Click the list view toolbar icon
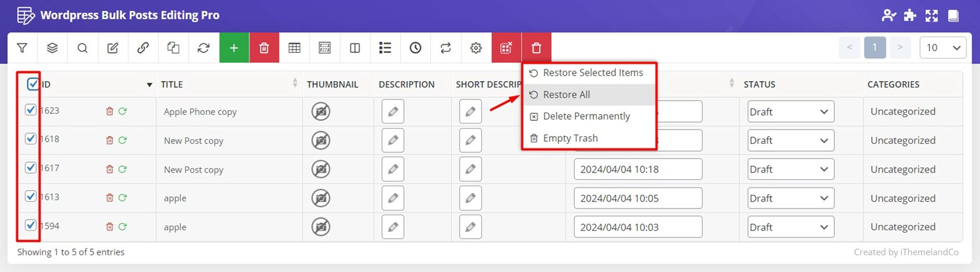The width and height of the screenshot is (980, 272). [x=385, y=48]
